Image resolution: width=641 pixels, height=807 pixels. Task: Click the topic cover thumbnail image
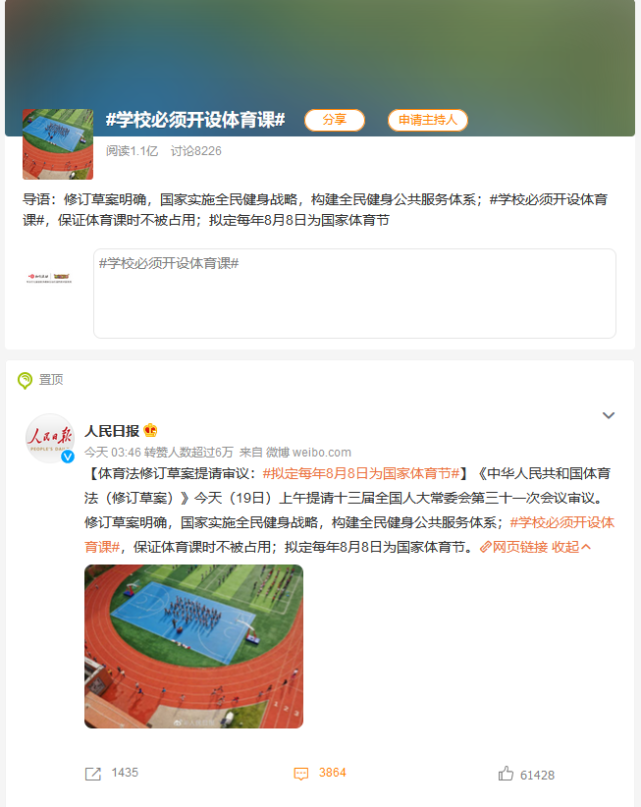pos(58,144)
